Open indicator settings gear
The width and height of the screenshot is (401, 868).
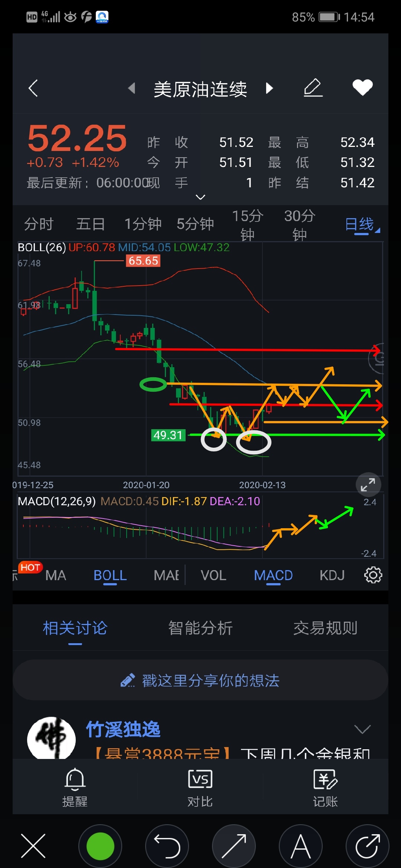tap(373, 575)
